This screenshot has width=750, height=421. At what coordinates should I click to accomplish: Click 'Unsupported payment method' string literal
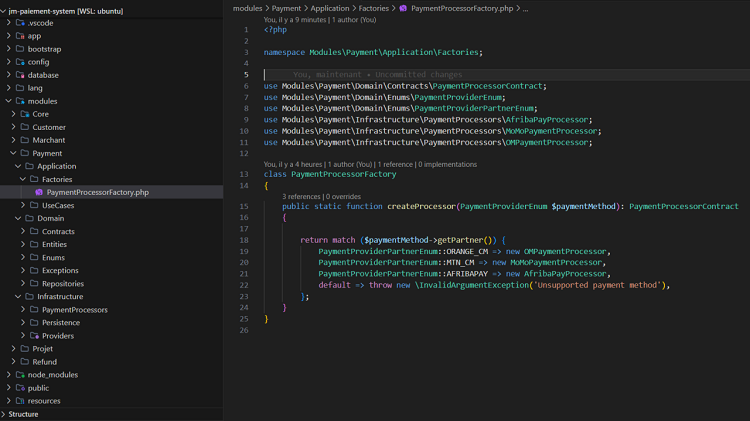point(596,285)
